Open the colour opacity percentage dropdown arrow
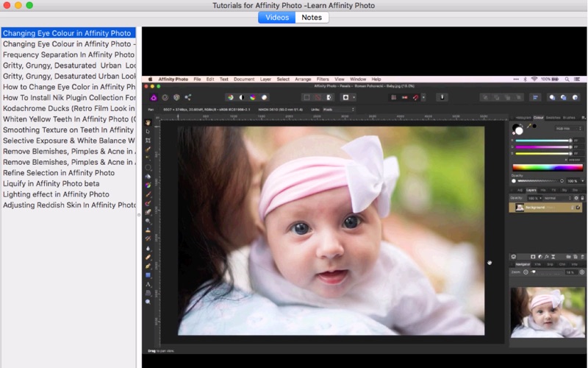 click(x=583, y=181)
